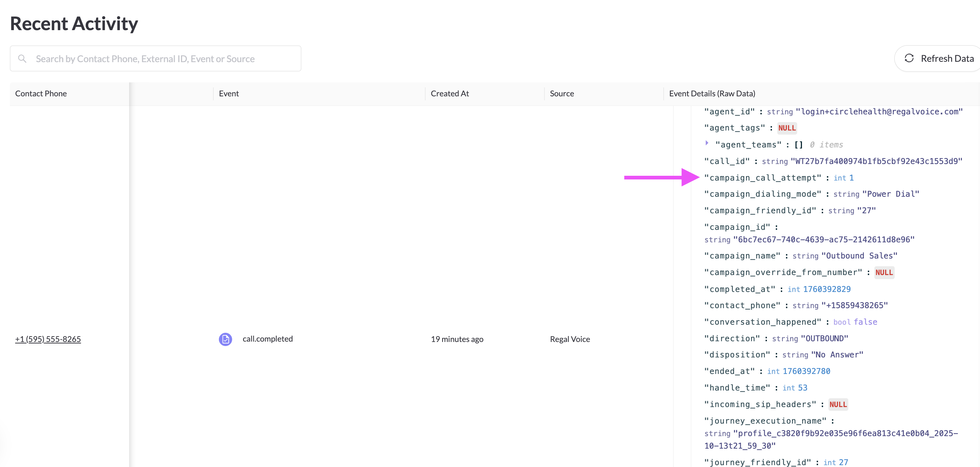Click the Contact Phone column header
Viewport: 980px width, 467px height.
(x=41, y=93)
